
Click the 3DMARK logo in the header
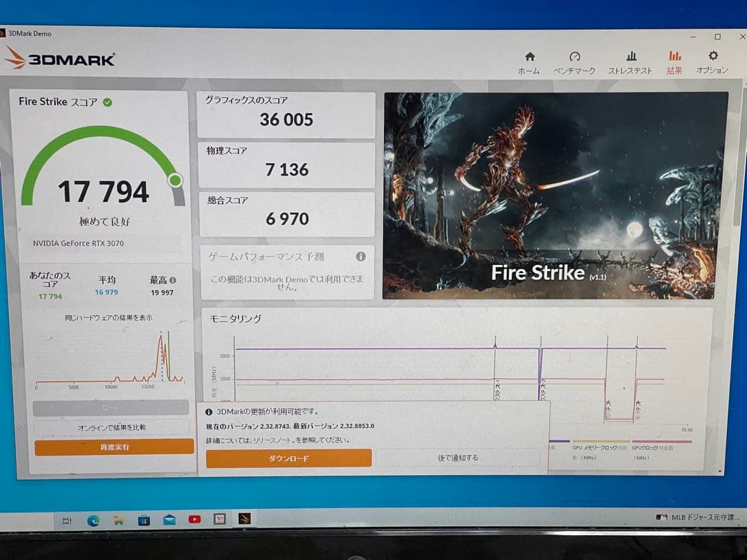(59, 58)
